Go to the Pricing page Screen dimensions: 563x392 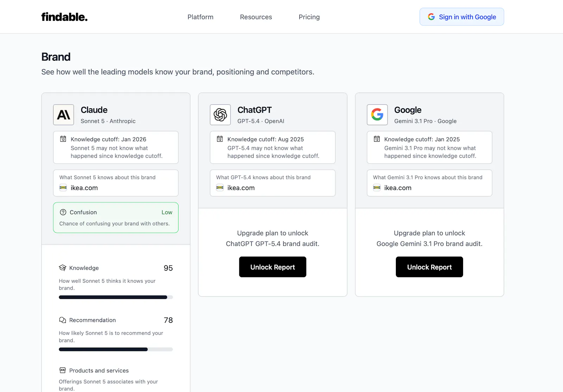click(x=309, y=17)
